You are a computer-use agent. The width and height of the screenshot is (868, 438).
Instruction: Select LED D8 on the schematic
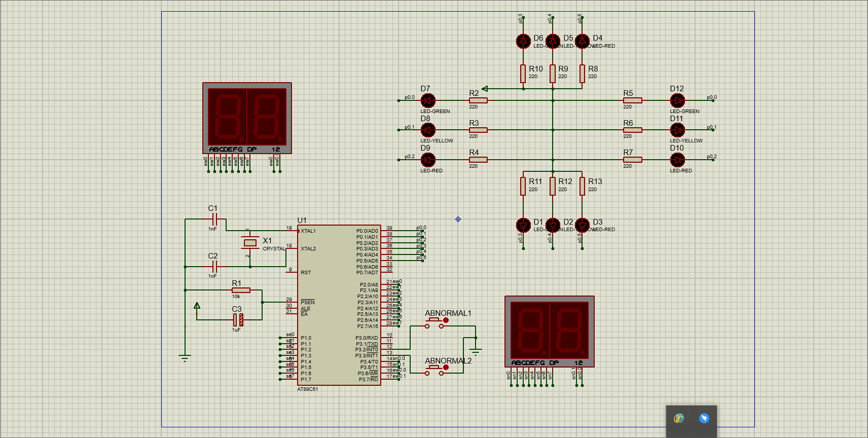[x=428, y=130]
